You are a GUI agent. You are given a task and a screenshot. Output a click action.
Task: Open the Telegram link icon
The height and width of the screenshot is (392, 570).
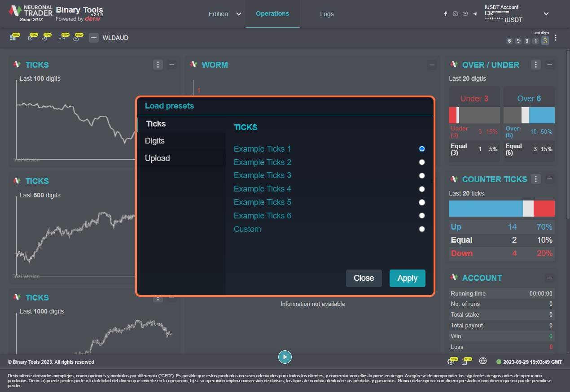pyautogui.click(x=475, y=14)
